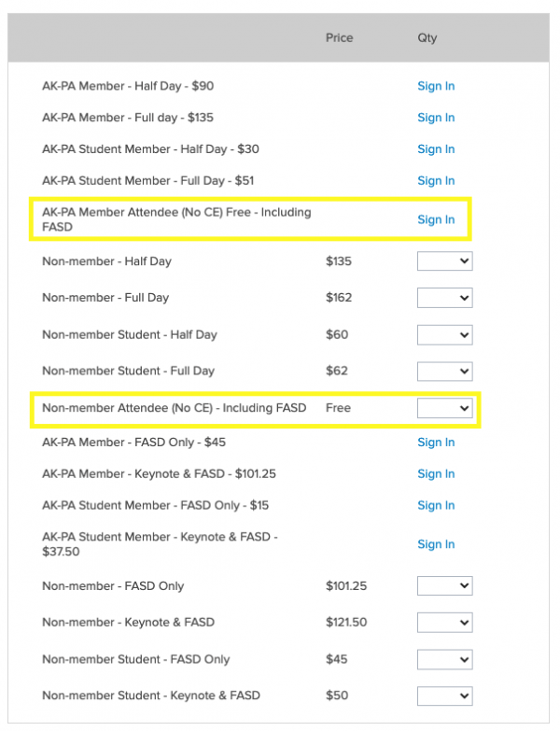Click 'Non-member Student - Half Day' label
560x731 pixels.
(130, 335)
